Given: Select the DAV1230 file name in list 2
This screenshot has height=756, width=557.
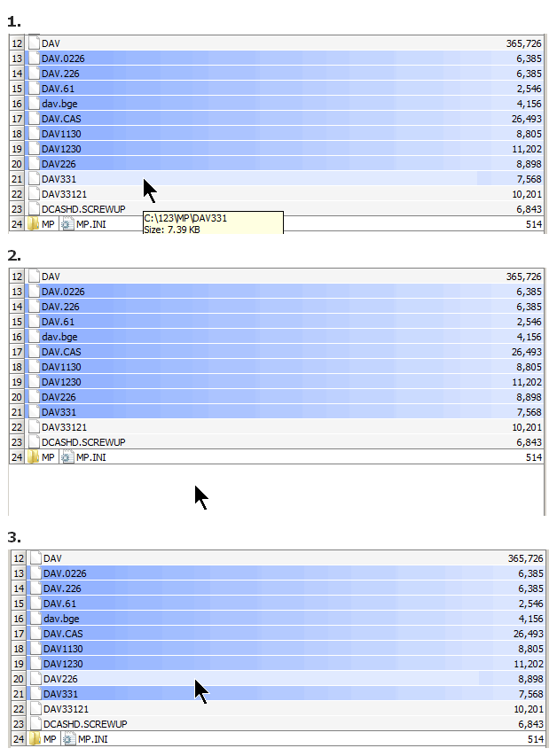Looking at the screenshot, I should coord(61,382).
